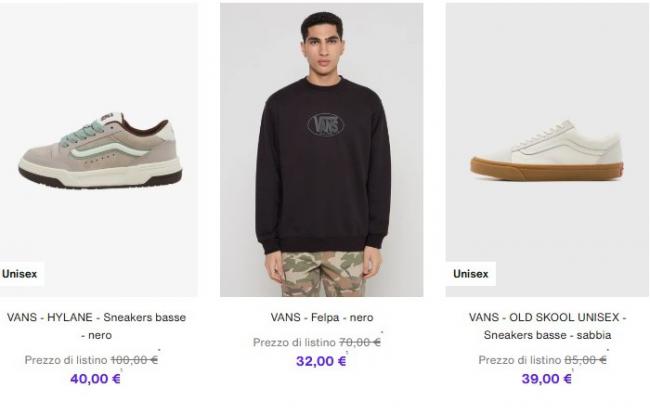The width and height of the screenshot is (650, 414).
Task: Open VANS - Felpa - nero title link
Action: [322, 317]
